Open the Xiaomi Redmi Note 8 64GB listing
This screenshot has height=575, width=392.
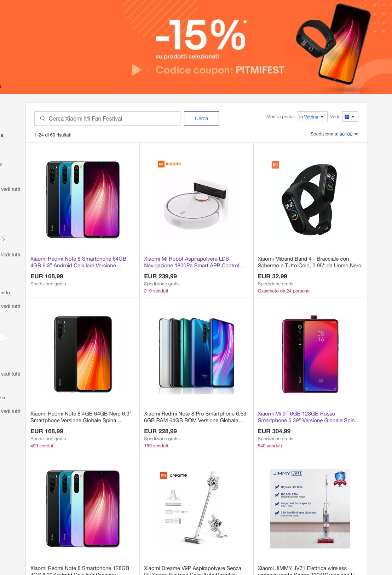(78, 262)
